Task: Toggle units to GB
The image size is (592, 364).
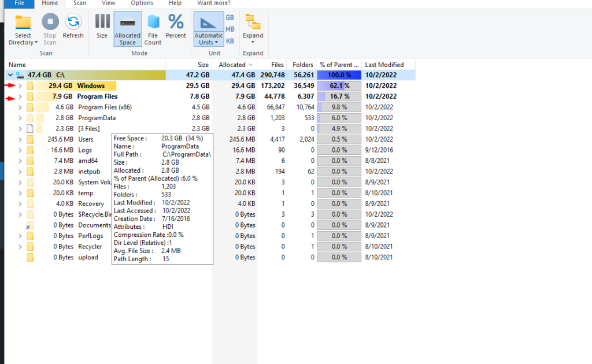Action: tap(230, 18)
